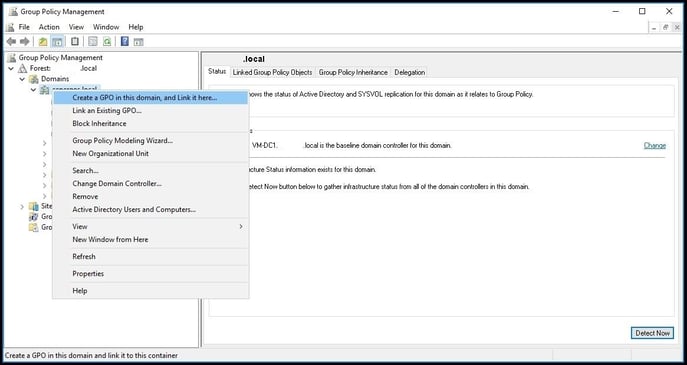687x365 pixels.
Task: Select New Organizational Unit
Action: point(150,153)
